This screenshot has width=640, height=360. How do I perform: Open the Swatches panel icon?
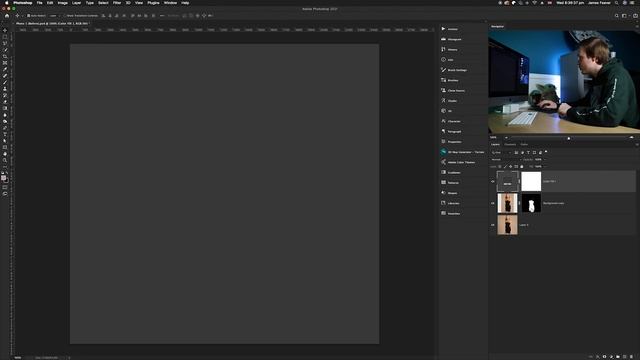point(443,213)
